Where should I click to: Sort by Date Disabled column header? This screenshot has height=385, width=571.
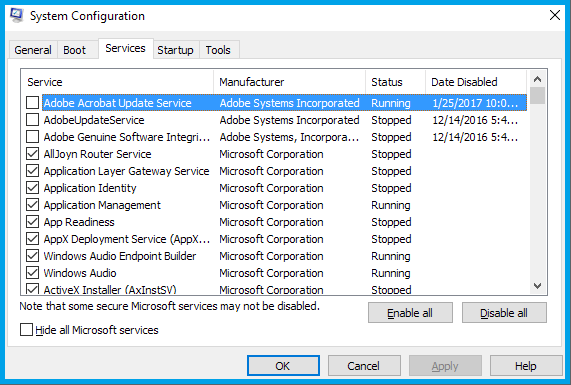pos(476,82)
